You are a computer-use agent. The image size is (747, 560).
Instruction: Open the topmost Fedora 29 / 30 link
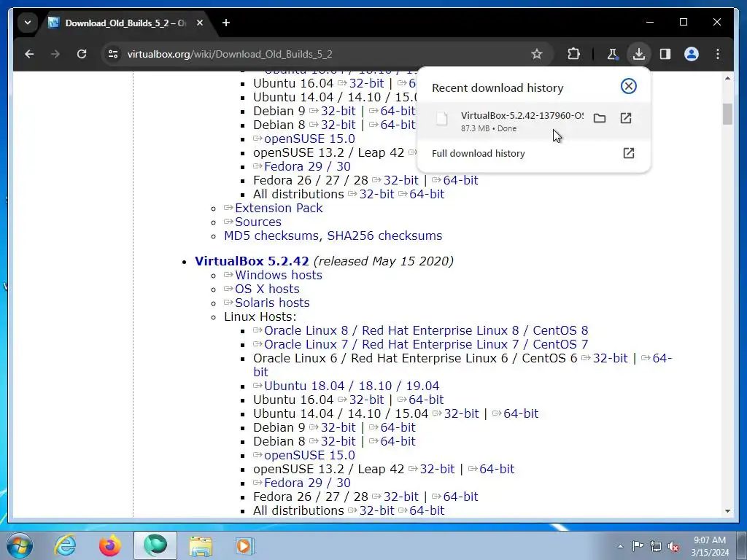pos(307,167)
